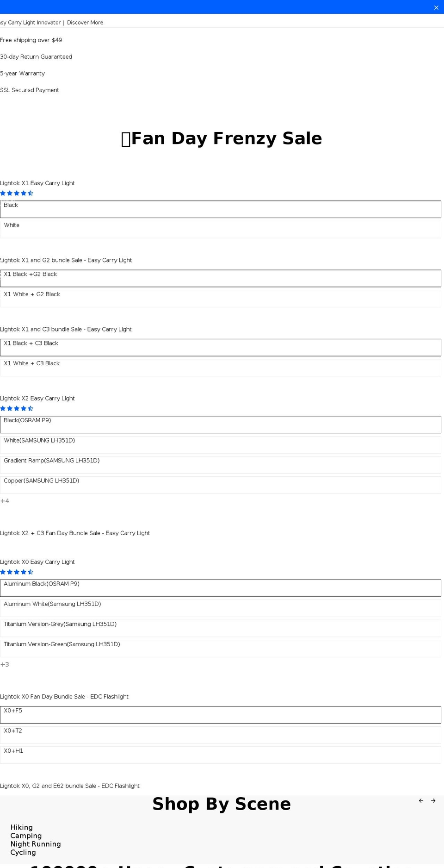444x868 pixels.
Task: Select Black variant of Lightok X1
Action: coord(221,209)
